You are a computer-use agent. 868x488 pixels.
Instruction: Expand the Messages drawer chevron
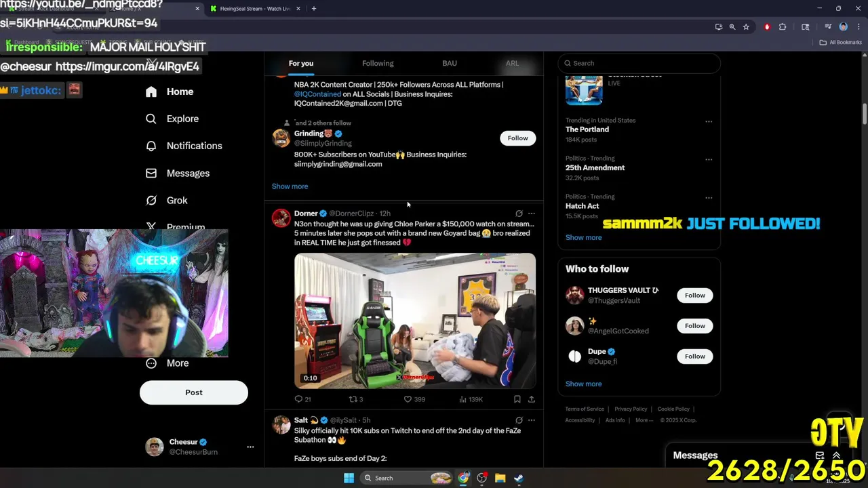coord(836,455)
